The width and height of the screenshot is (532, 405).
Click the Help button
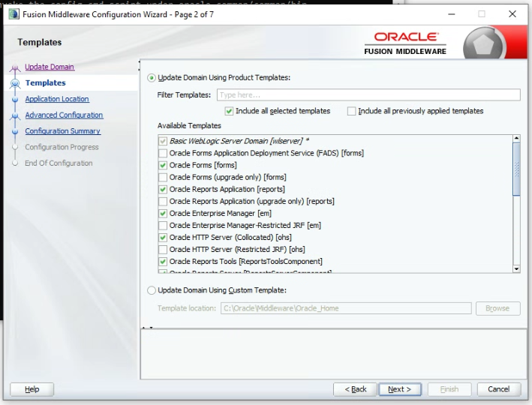pos(32,389)
